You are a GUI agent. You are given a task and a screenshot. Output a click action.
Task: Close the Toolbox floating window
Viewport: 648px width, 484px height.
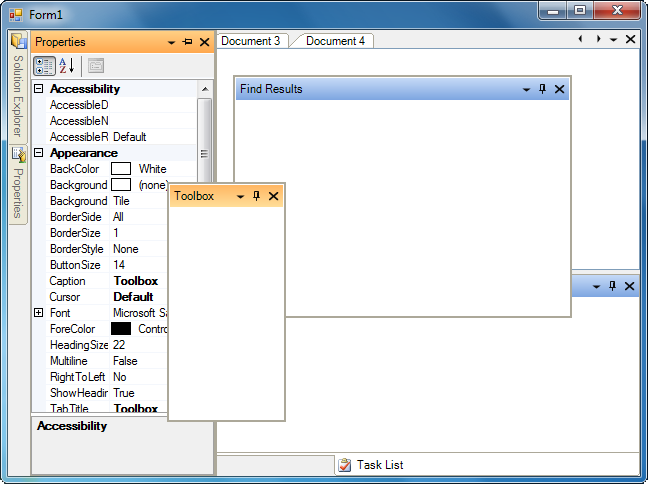(x=273, y=196)
